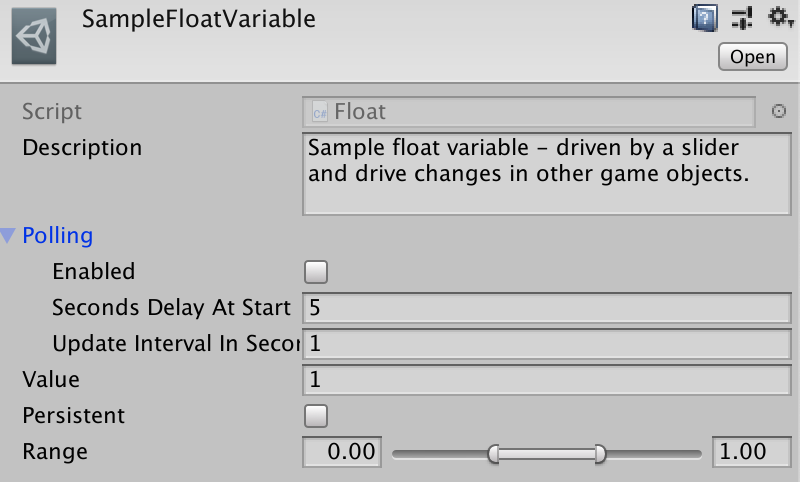Click the Open button

point(753,57)
